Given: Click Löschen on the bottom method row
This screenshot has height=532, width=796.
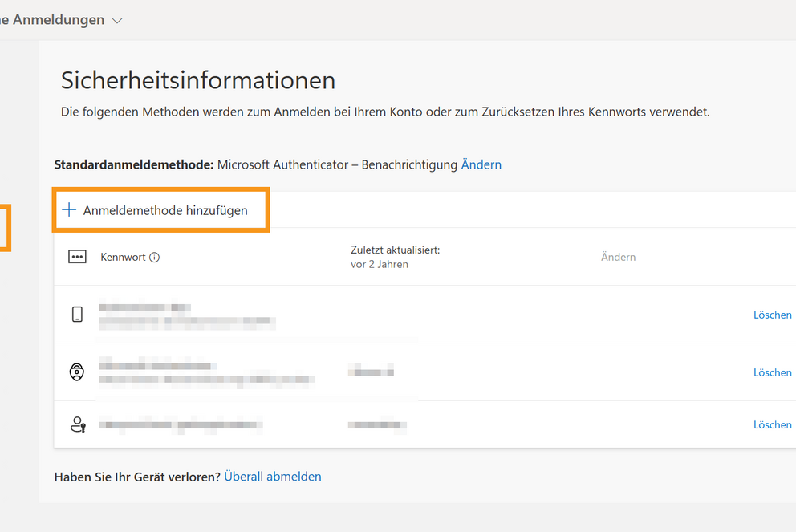Looking at the screenshot, I should point(772,424).
